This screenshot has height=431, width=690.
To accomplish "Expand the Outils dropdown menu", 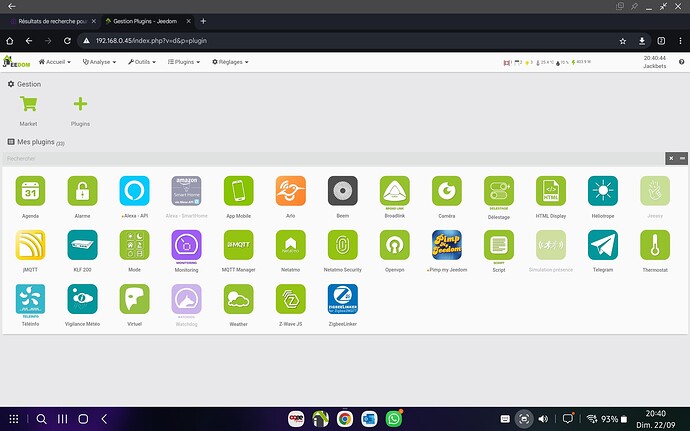I will (x=142, y=62).
